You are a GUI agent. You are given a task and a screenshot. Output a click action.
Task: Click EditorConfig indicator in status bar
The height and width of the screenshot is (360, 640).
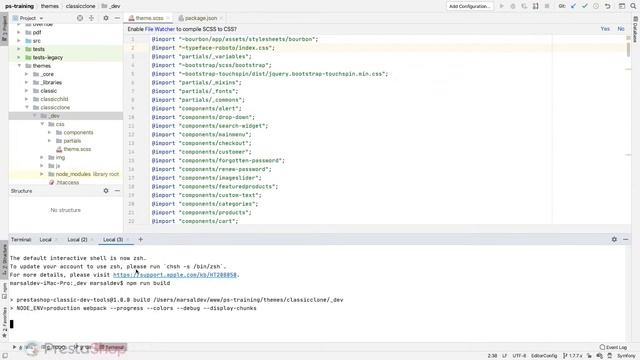point(544,356)
